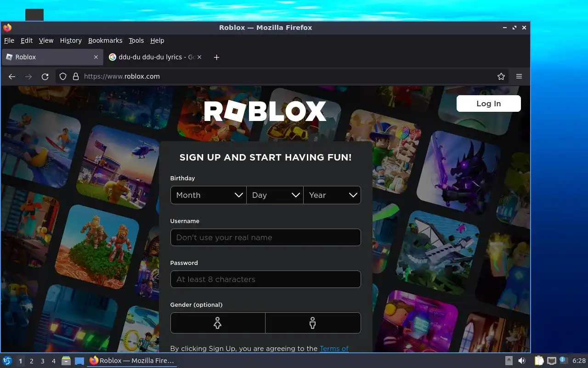Screen dimensions: 588x368
Task: Go back to the previous page
Action: (x=12, y=76)
